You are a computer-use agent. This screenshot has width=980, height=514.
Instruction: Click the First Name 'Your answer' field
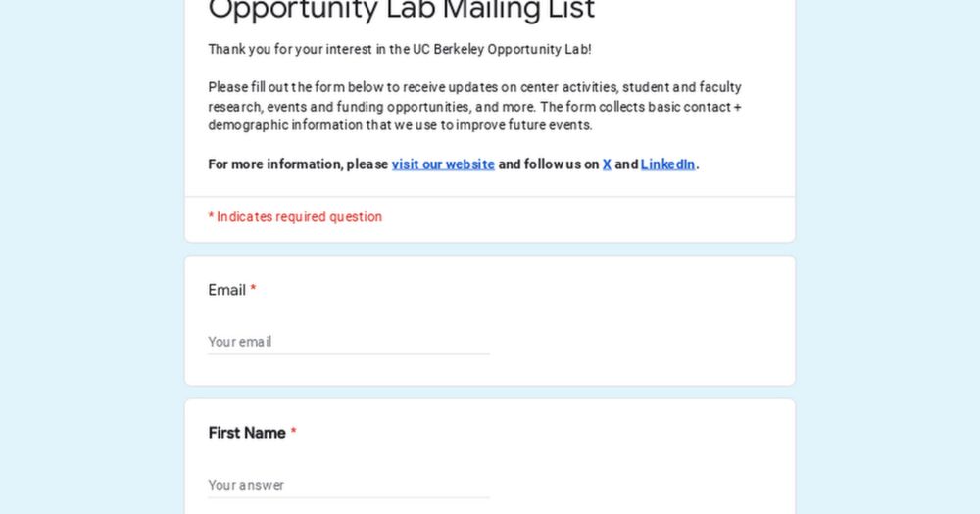349,485
